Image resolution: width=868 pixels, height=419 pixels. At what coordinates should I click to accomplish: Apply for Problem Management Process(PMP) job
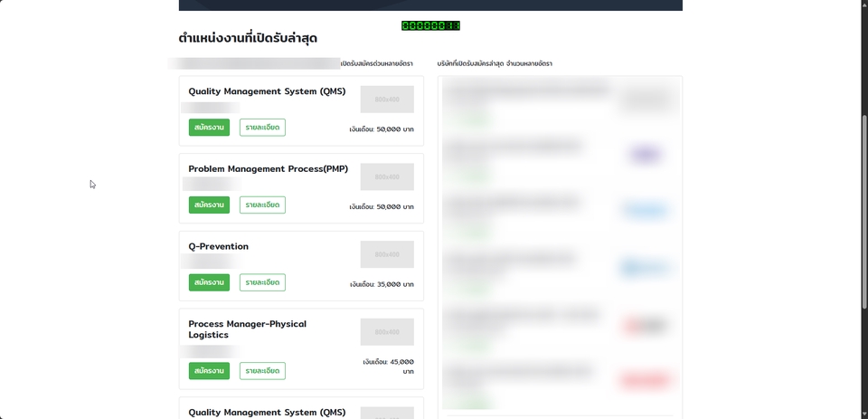[209, 205]
